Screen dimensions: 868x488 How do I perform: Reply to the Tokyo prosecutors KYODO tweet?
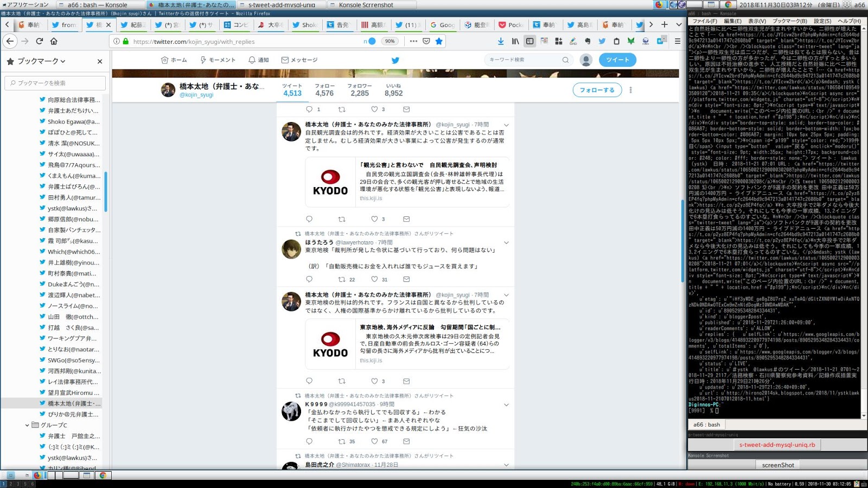(309, 381)
